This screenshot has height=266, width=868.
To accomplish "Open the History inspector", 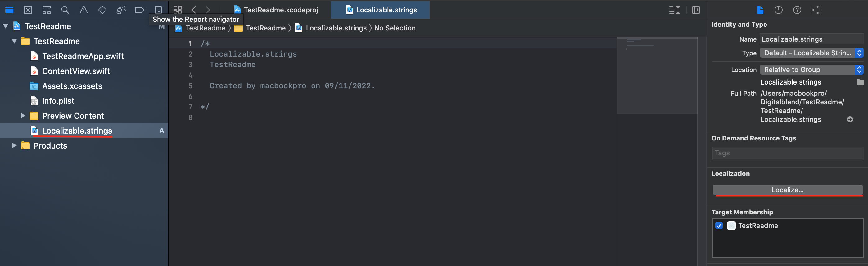I will 778,10.
